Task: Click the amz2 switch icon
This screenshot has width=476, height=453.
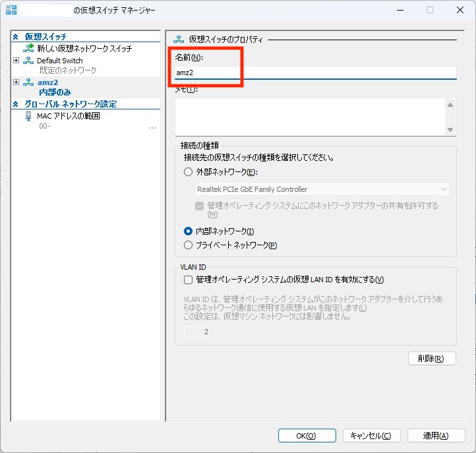Action: click(28, 82)
